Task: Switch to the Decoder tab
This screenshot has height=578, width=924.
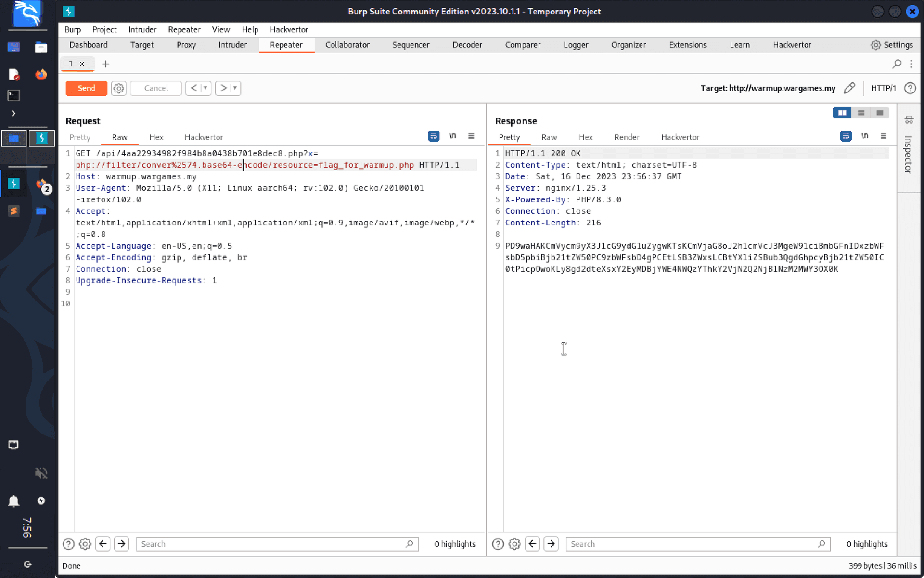Action: point(467,45)
